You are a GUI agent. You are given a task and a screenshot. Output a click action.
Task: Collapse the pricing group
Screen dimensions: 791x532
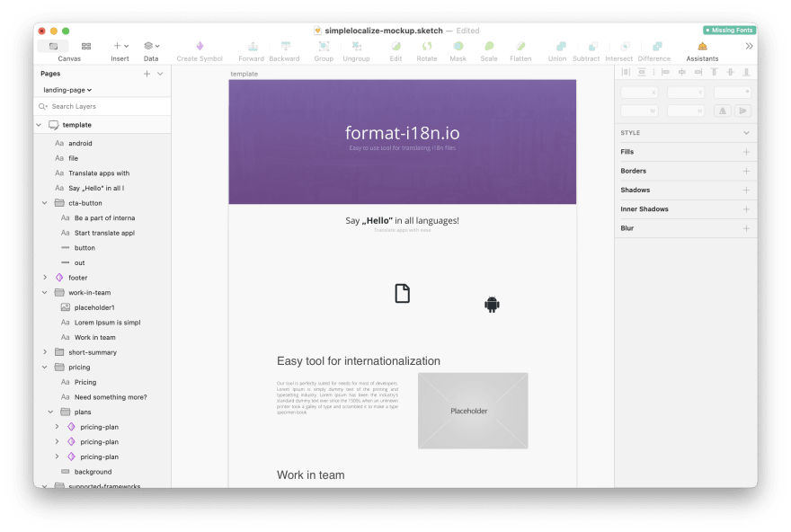(x=44, y=368)
